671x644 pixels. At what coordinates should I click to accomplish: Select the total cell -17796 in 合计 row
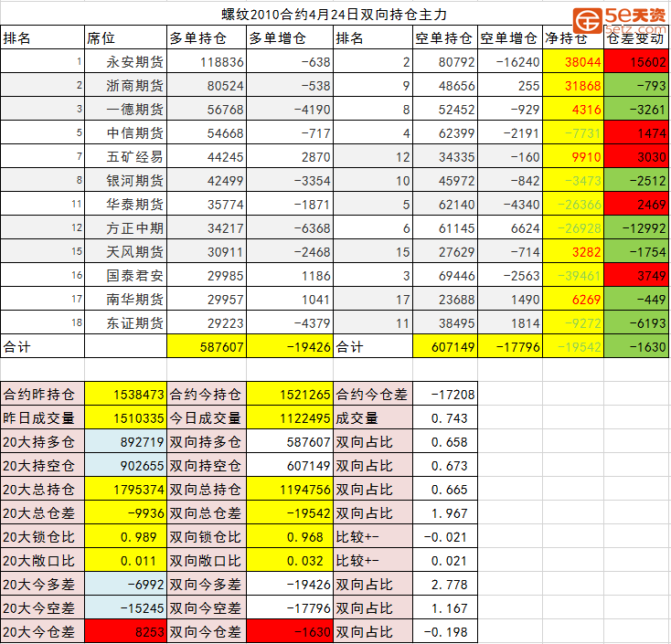(510, 347)
